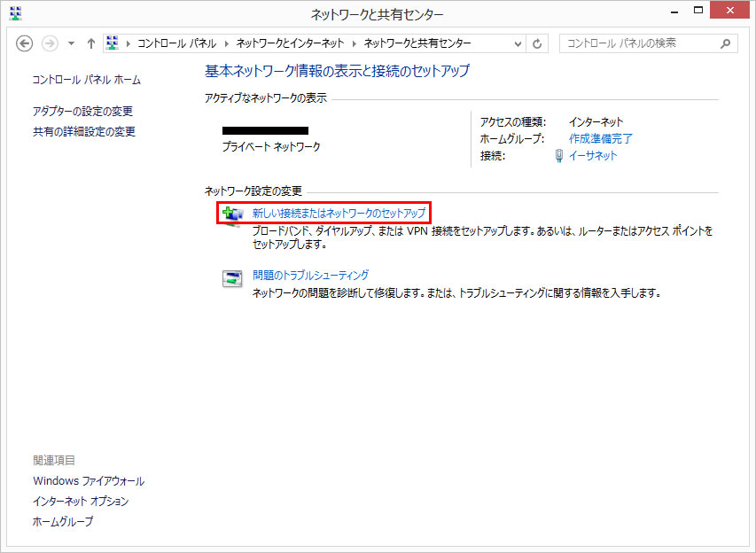This screenshot has height=553, width=756.
Task: Click the search magnifier icon
Action: pyautogui.click(x=725, y=44)
